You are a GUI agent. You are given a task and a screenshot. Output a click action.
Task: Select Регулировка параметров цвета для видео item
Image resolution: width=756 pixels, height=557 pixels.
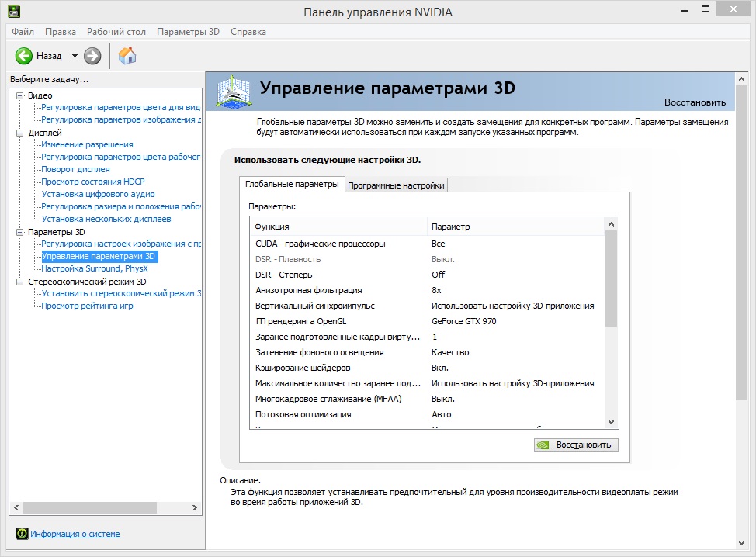120,108
